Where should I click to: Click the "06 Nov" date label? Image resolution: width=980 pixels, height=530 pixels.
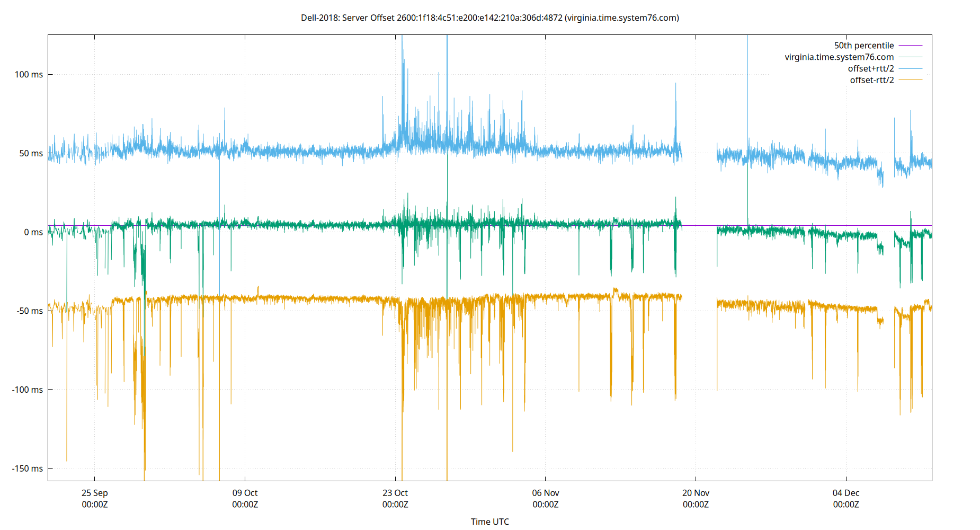coord(546,493)
